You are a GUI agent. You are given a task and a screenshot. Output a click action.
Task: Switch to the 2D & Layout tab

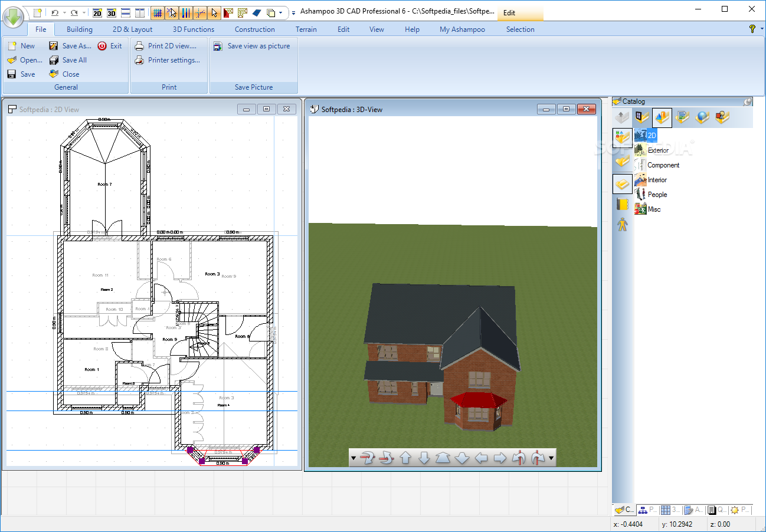133,29
